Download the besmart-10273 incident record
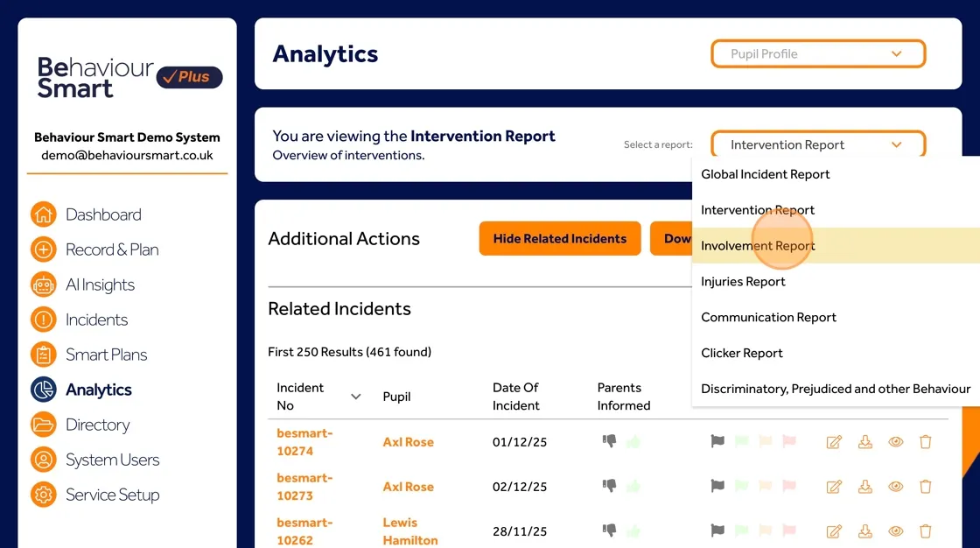 [865, 487]
